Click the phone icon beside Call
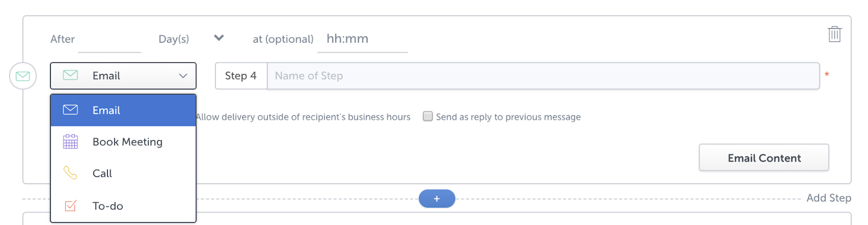Image resolution: width=868 pixels, height=225 pixels. [71, 173]
